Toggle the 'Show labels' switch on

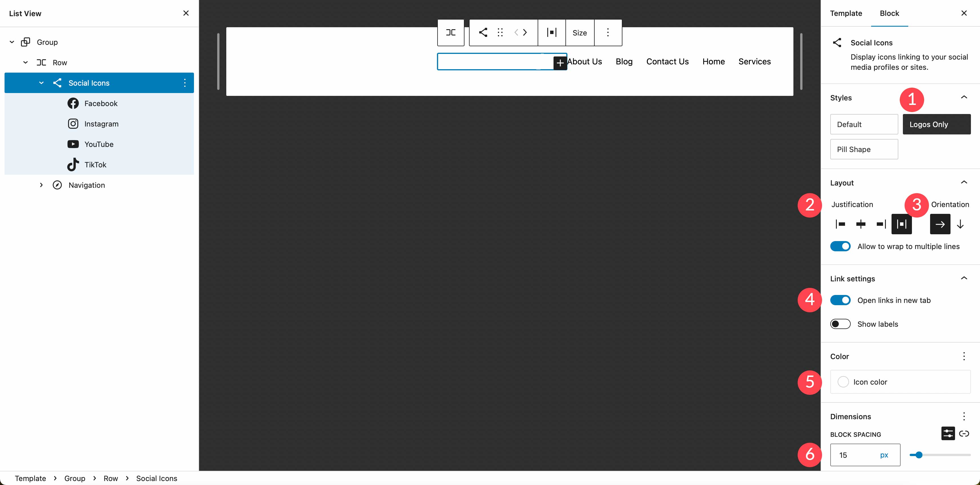click(x=840, y=324)
